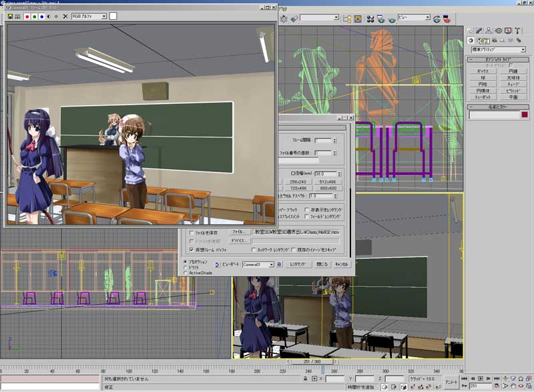Click the Quick Render teapot icon

(392, 19)
